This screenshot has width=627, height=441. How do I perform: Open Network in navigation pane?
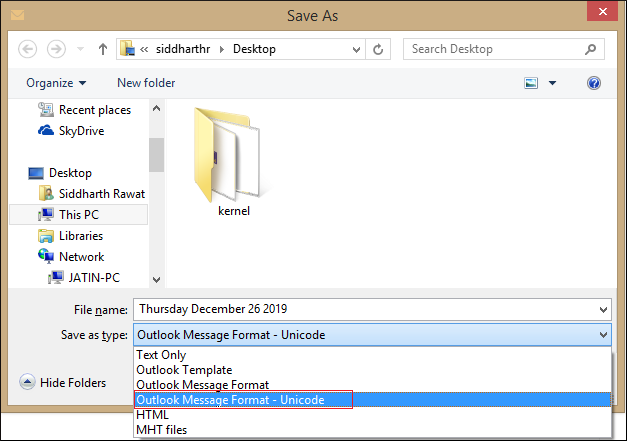click(x=71, y=257)
